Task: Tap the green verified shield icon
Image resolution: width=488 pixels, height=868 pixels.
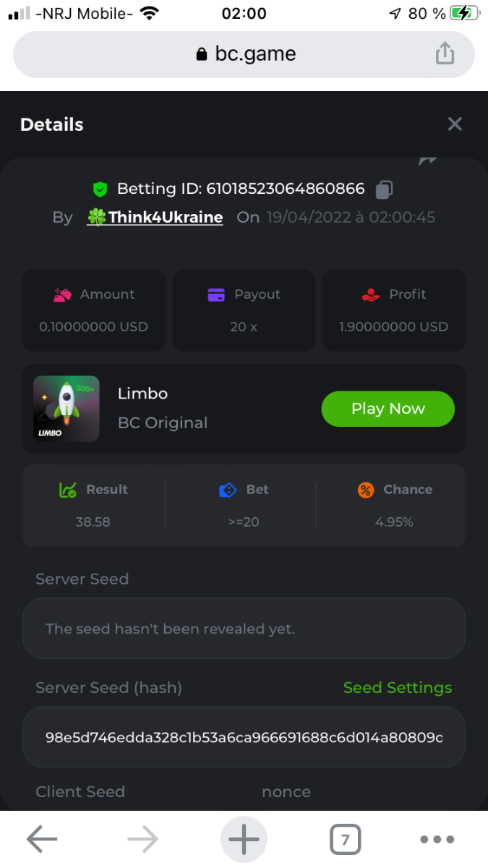Action: [x=100, y=190]
